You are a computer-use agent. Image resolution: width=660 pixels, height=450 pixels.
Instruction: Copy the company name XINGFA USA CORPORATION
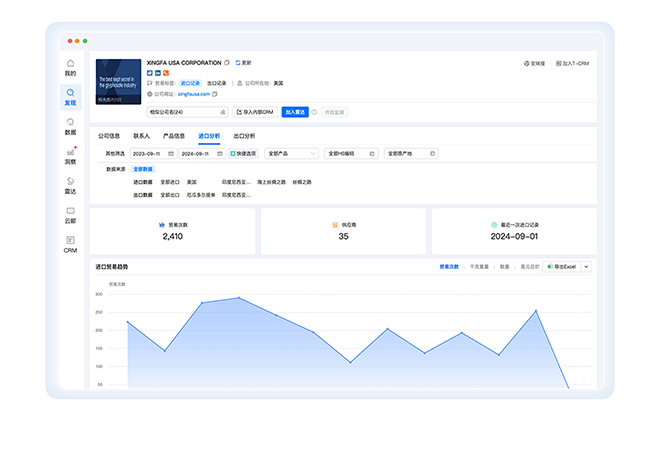point(227,63)
